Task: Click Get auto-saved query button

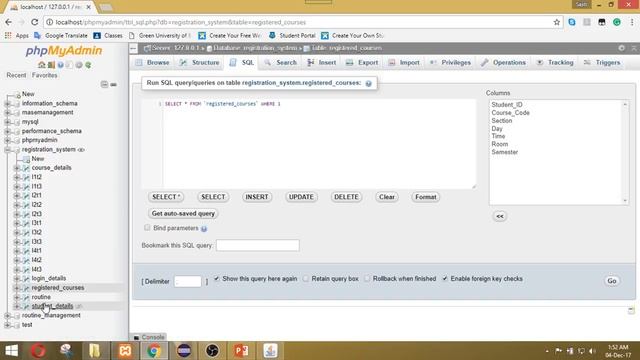Action: [x=183, y=213]
